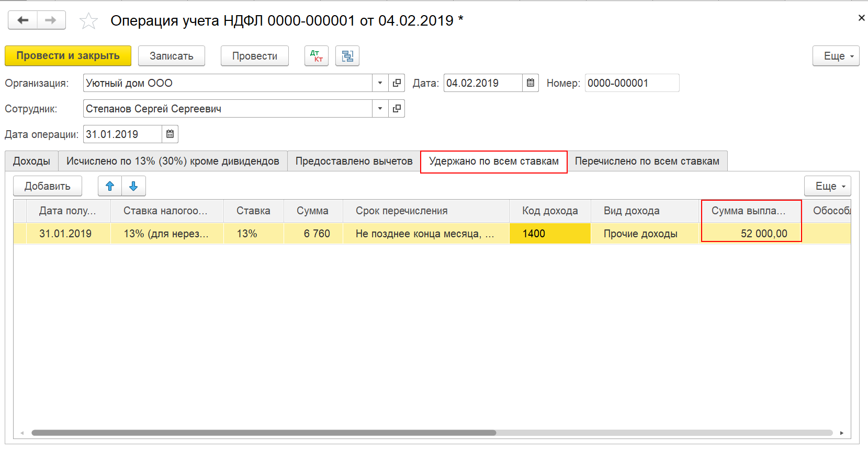Move row up with blue arrow
The image size is (868, 450).
pos(110,186)
